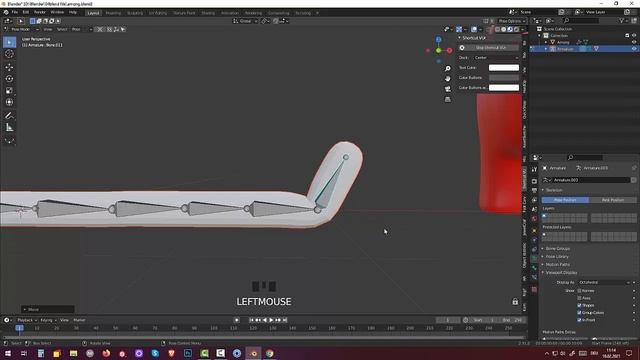Select the Select Box tool

click(x=9, y=42)
